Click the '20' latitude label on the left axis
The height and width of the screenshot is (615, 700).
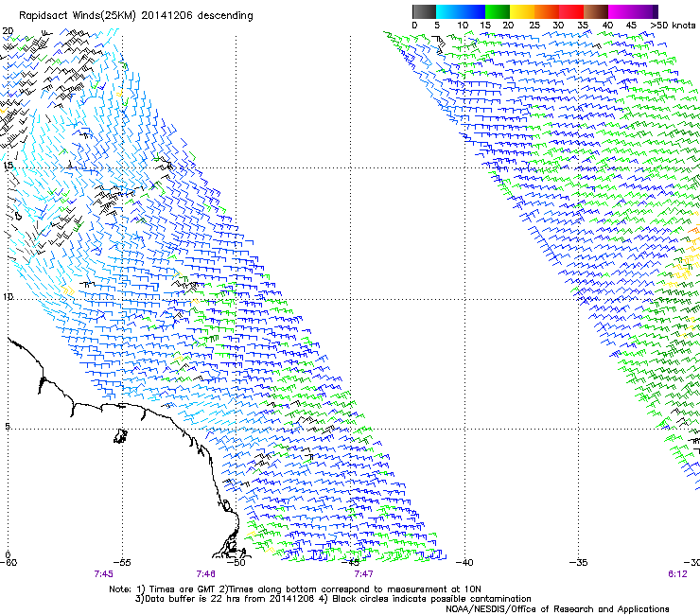coord(8,31)
